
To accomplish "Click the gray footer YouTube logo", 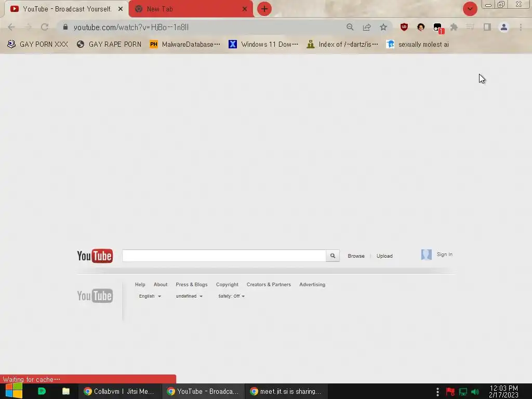I will click(95, 296).
